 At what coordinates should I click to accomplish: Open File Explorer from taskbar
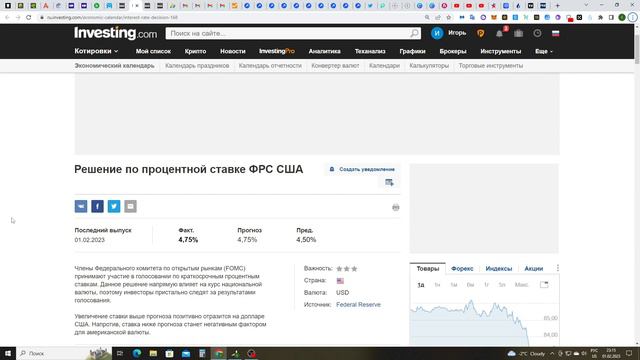pyautogui.click(x=153, y=353)
